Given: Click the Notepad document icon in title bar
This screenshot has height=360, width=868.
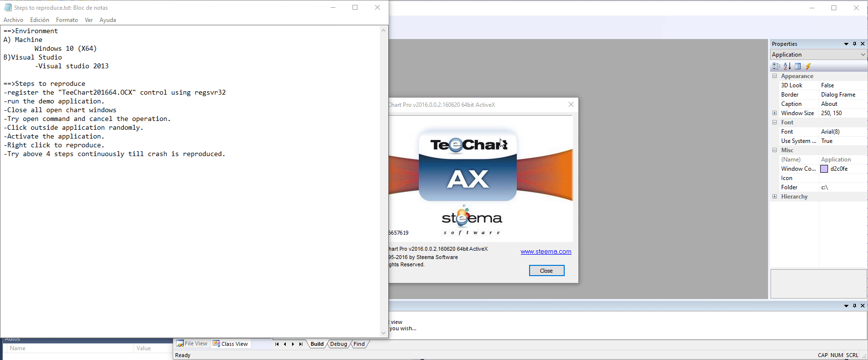Looking at the screenshot, I should [8, 7].
